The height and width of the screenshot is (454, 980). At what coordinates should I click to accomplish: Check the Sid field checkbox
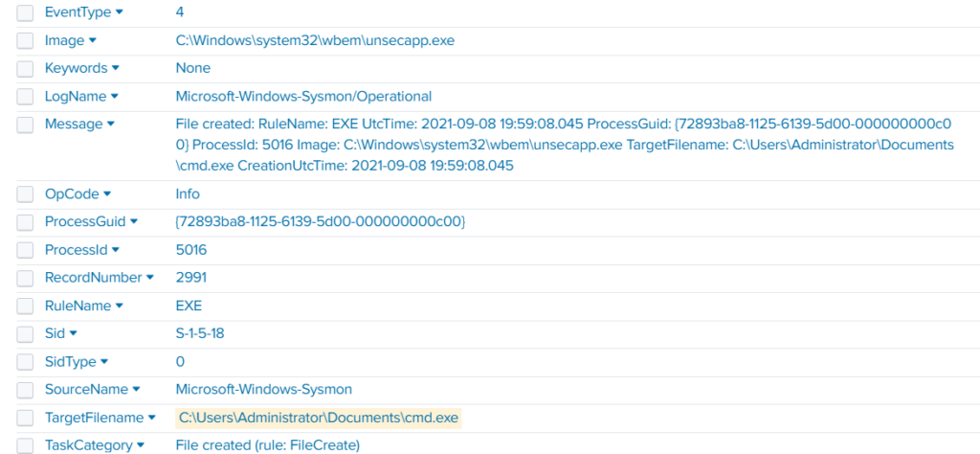[x=25, y=334]
